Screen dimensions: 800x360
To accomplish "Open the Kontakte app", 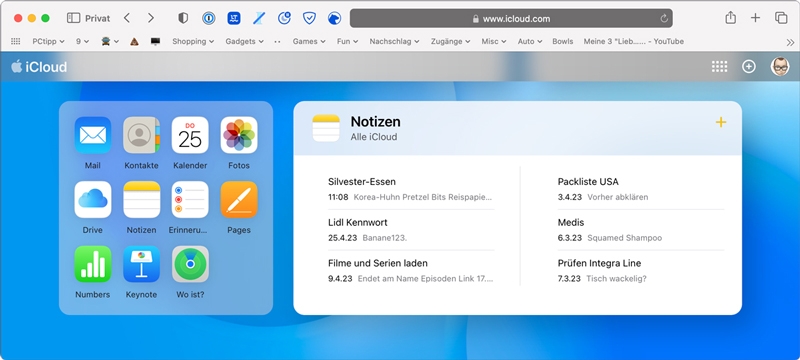I will (x=141, y=135).
